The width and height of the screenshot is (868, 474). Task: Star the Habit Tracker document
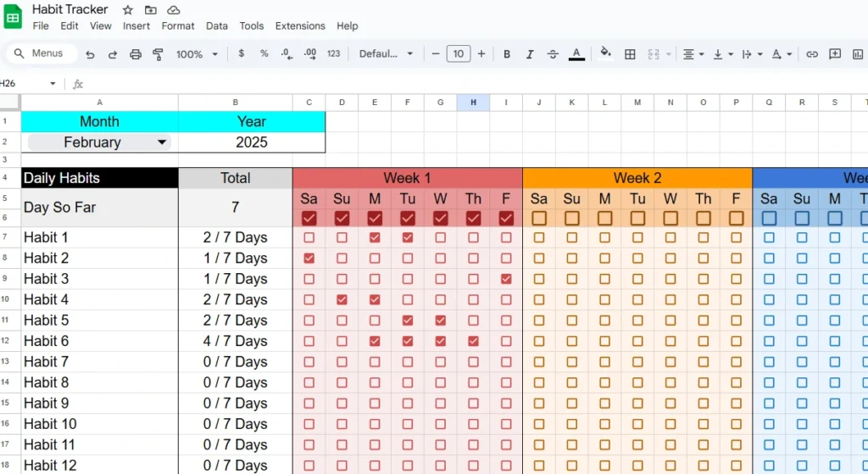[x=128, y=10]
